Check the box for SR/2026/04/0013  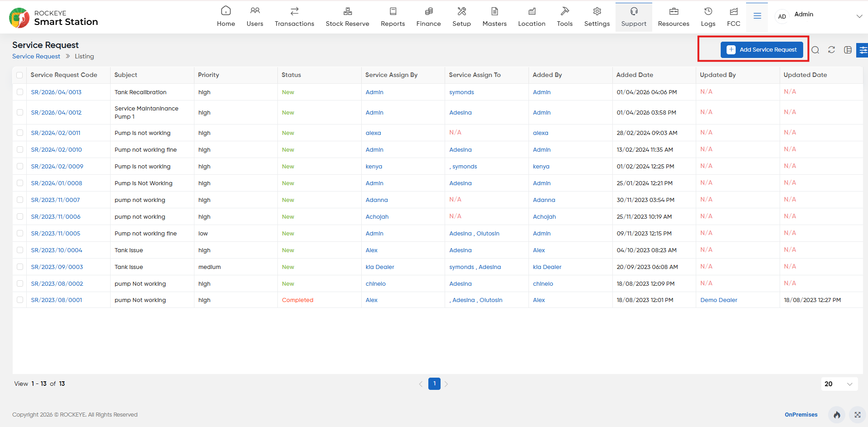[19, 92]
